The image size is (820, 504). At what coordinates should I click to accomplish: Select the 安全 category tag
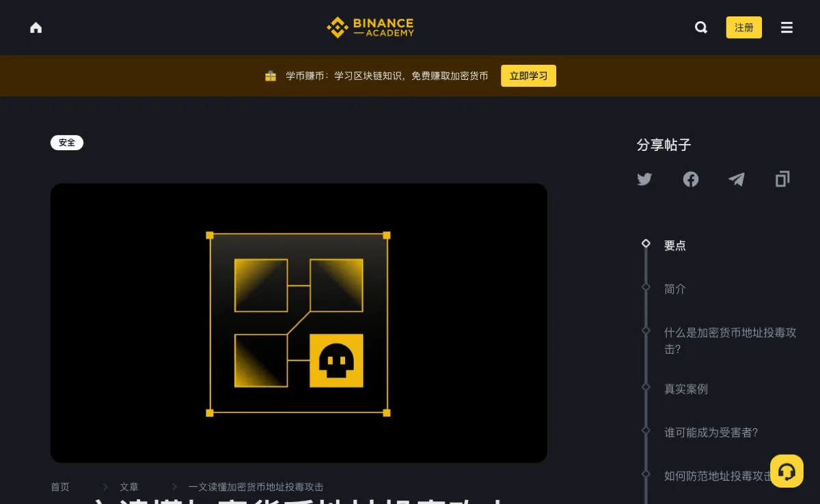coord(67,143)
